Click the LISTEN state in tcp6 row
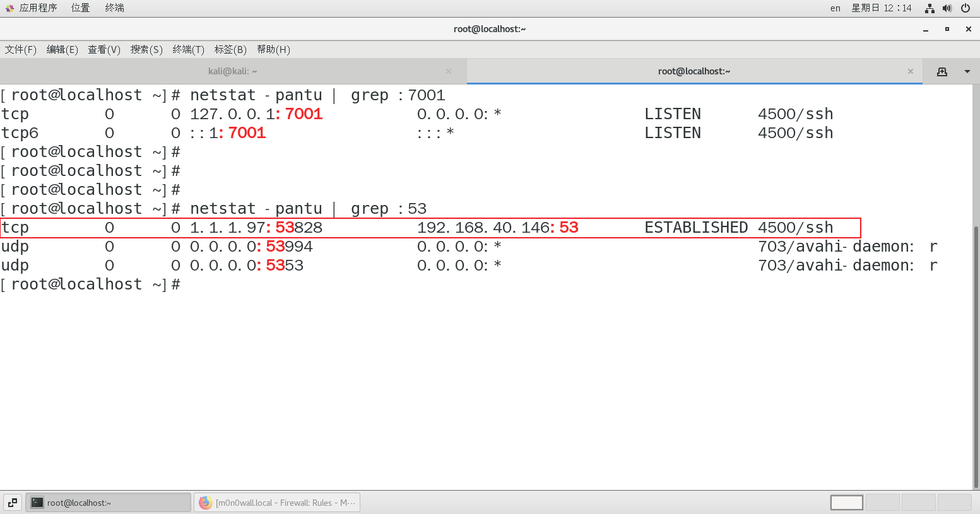This screenshot has height=514, width=980. pos(673,133)
